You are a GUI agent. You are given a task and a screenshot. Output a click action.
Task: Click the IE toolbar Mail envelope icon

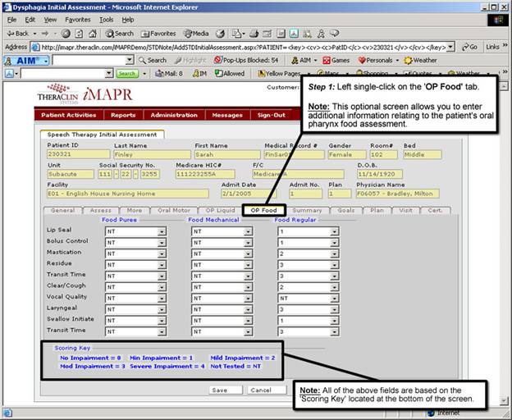click(237, 34)
